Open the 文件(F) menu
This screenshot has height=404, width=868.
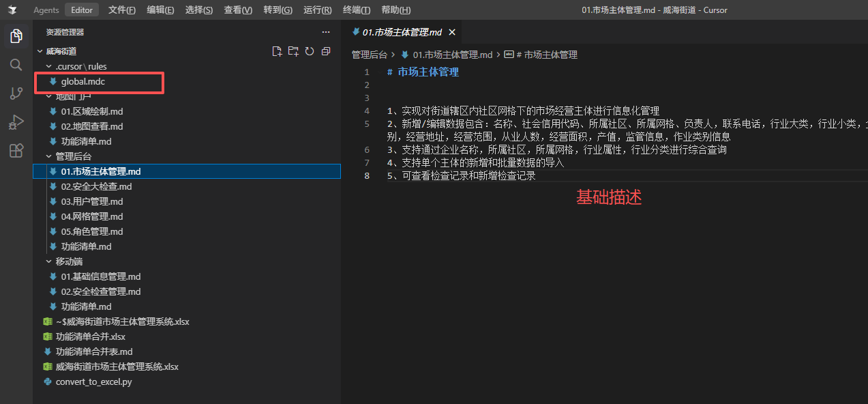coord(122,10)
